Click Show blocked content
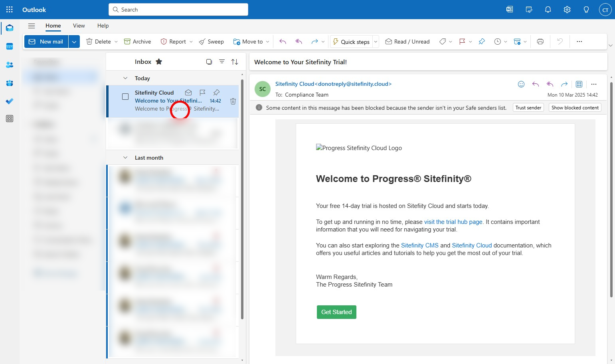 point(575,108)
